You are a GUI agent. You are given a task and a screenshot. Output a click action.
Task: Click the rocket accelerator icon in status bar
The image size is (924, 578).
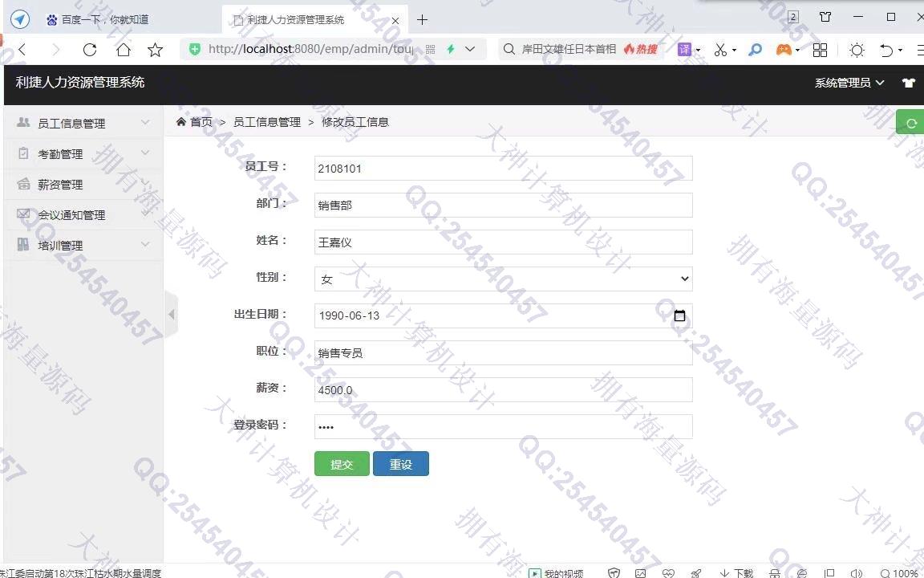pos(696,572)
